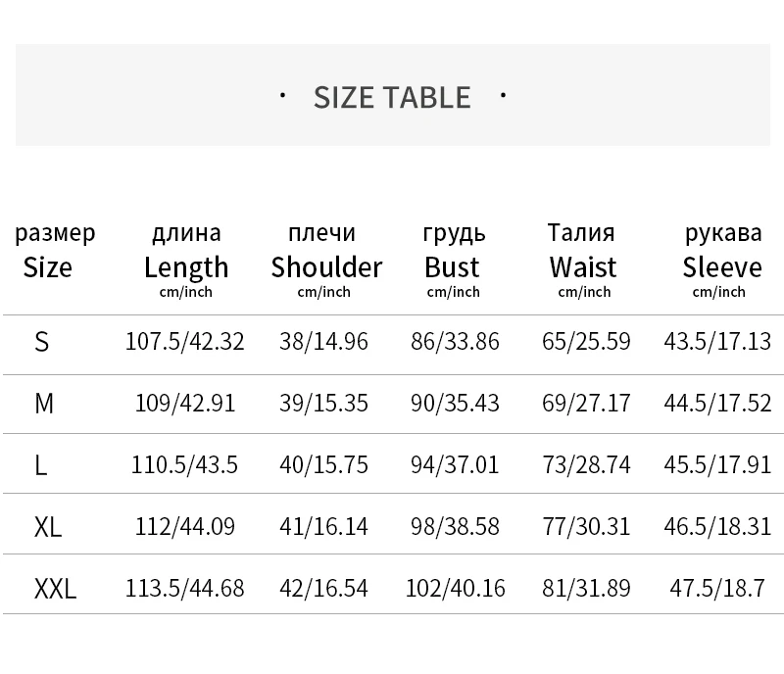
Task: Select the S size row label
Action: [x=41, y=343]
